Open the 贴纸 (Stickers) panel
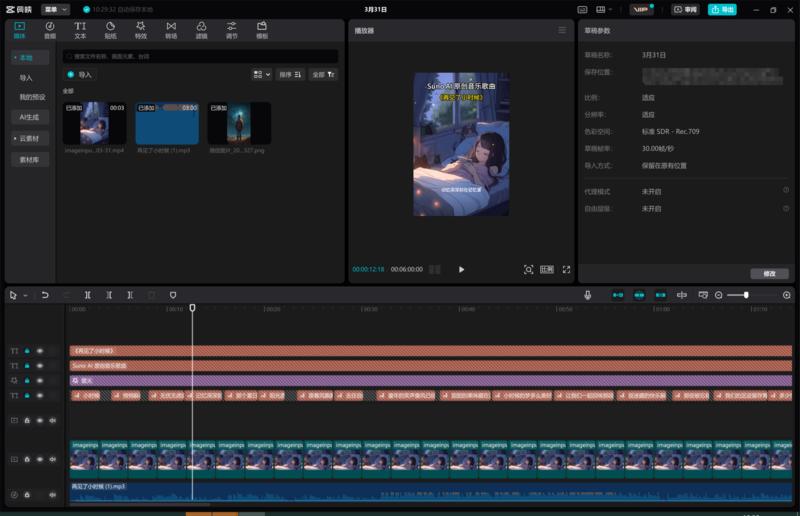 coord(110,29)
